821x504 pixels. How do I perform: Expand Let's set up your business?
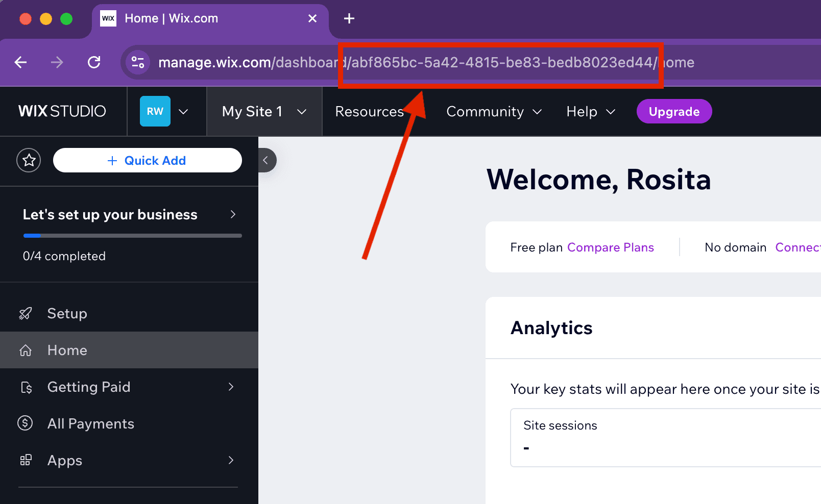tap(129, 215)
